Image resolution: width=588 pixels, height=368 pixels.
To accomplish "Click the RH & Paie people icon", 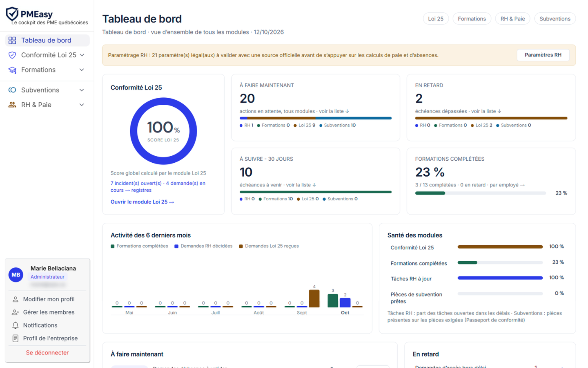I will (12, 105).
